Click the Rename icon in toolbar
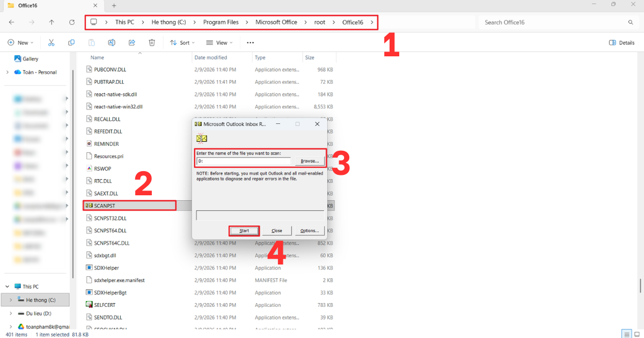Viewport: 644px width, 338px height. tap(112, 42)
